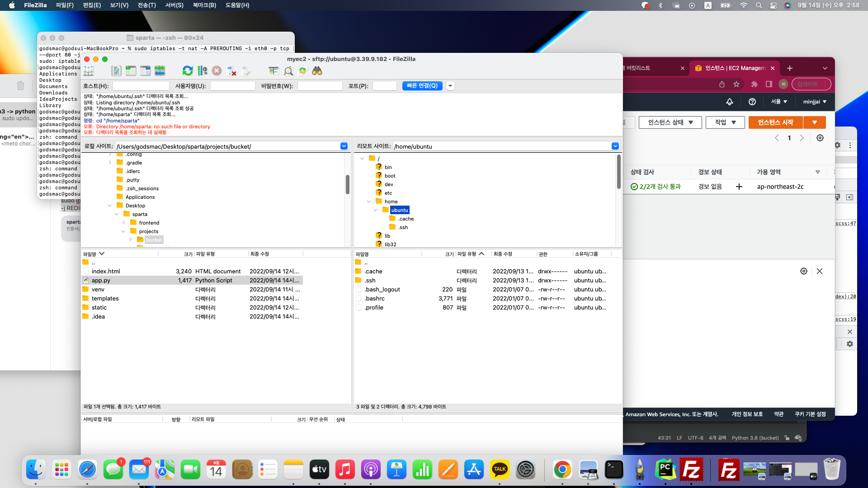Process the transfer queue toolbar icon
Screen dimensions: 868x488
click(202, 71)
